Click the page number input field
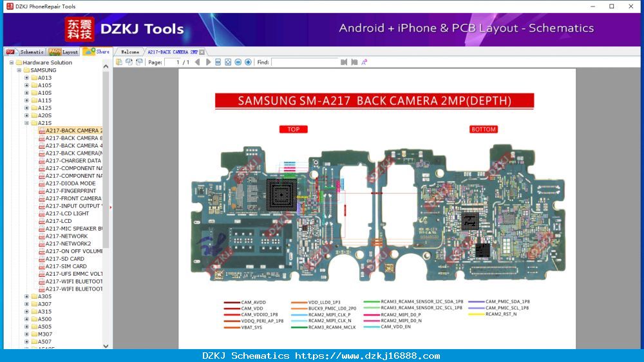 point(173,62)
